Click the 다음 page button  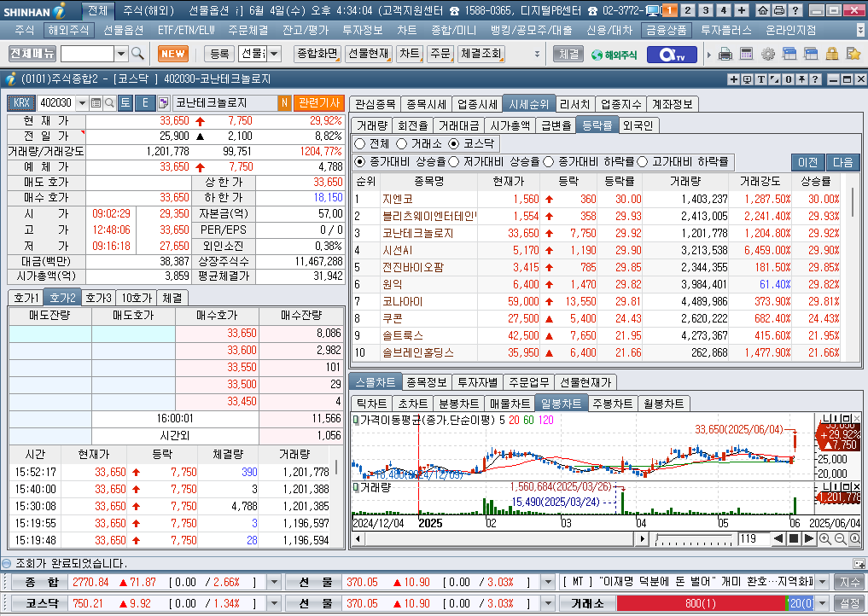[842, 162]
